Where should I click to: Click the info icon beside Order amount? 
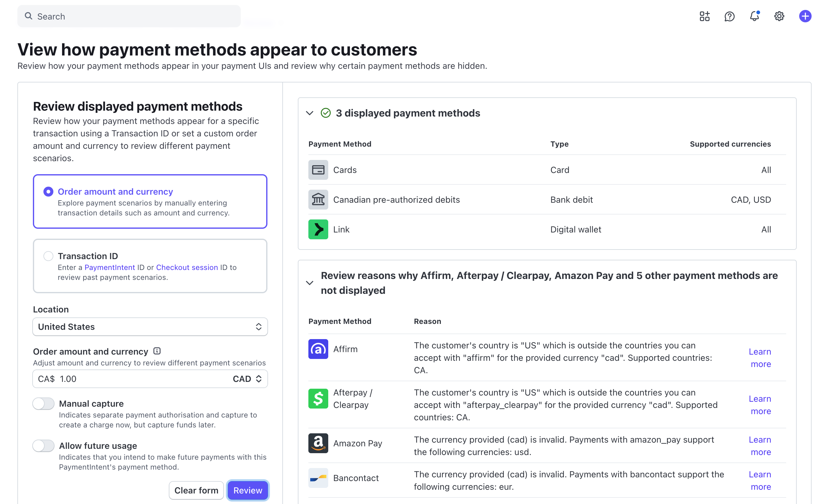[157, 351]
